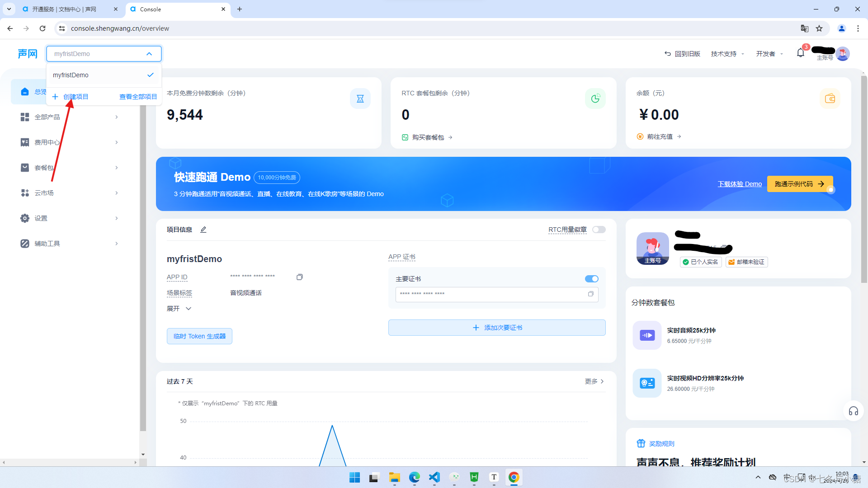Viewport: 868px width, 488px height.
Task: Click the address bar URL field
Action: (429, 28)
